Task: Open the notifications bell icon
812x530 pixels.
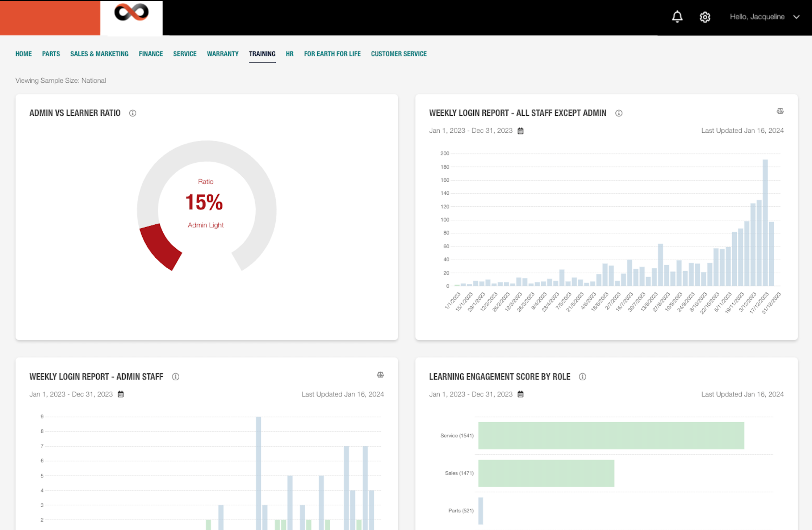Action: [x=677, y=17]
